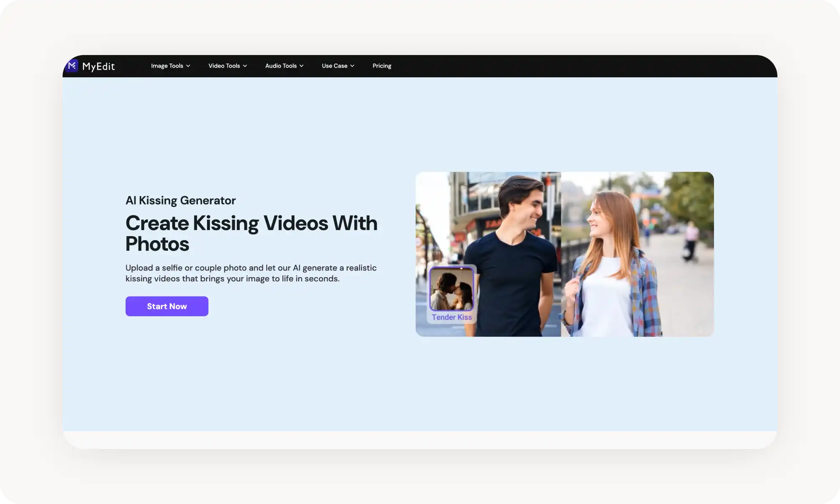Click the Tender Kiss style label
This screenshot has height=504, width=840.
pyautogui.click(x=451, y=317)
